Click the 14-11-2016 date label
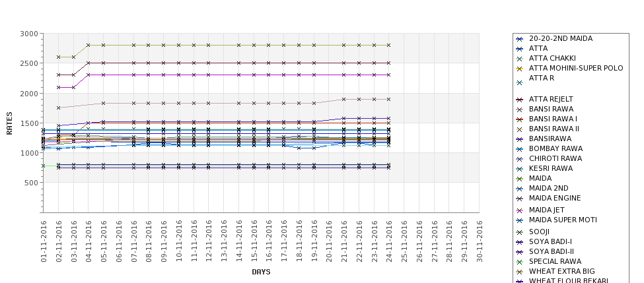644x283 pixels. tap(239, 241)
